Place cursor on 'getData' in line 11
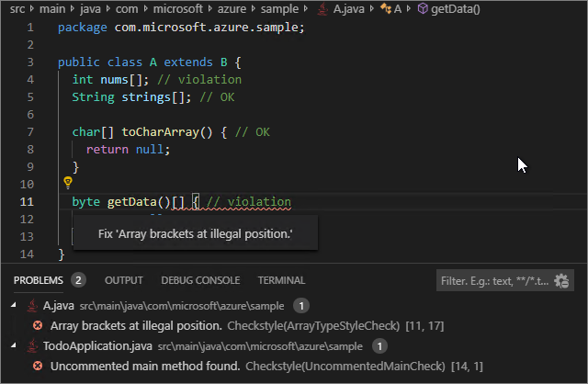The height and width of the screenshot is (384, 588). 131,202
